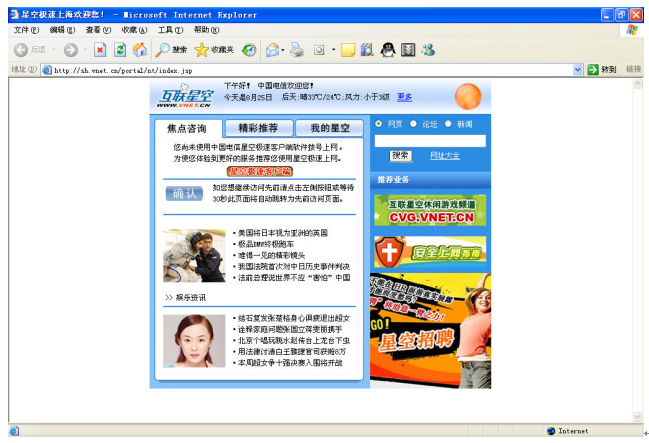Click the gray square toolbar icon before arrow
Viewport: 649px width, 443px height.
point(319,51)
